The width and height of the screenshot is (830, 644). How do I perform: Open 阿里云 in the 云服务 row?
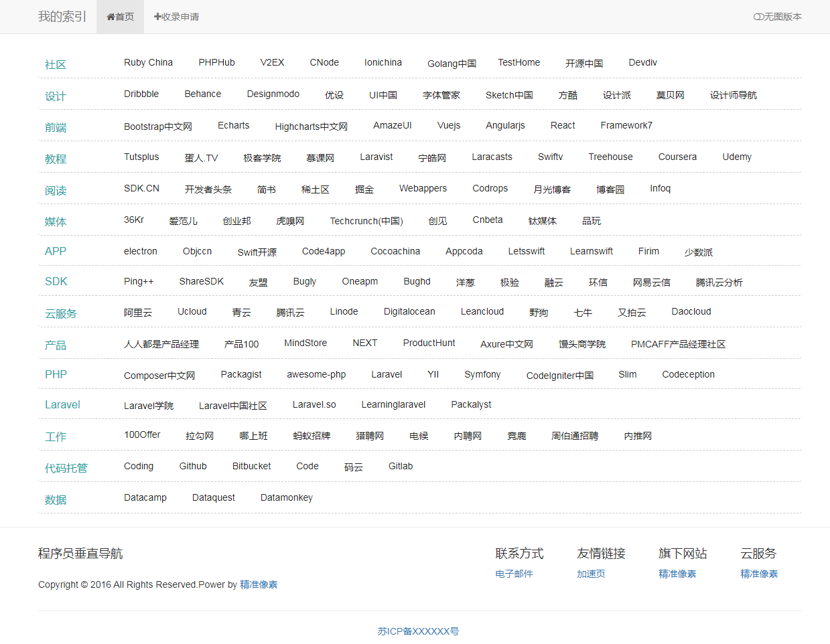(139, 311)
